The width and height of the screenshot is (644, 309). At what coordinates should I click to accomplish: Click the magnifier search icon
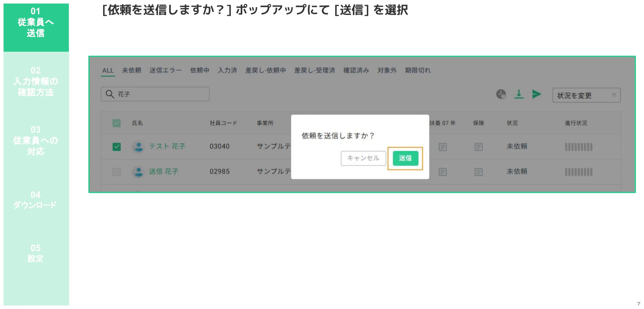click(110, 94)
